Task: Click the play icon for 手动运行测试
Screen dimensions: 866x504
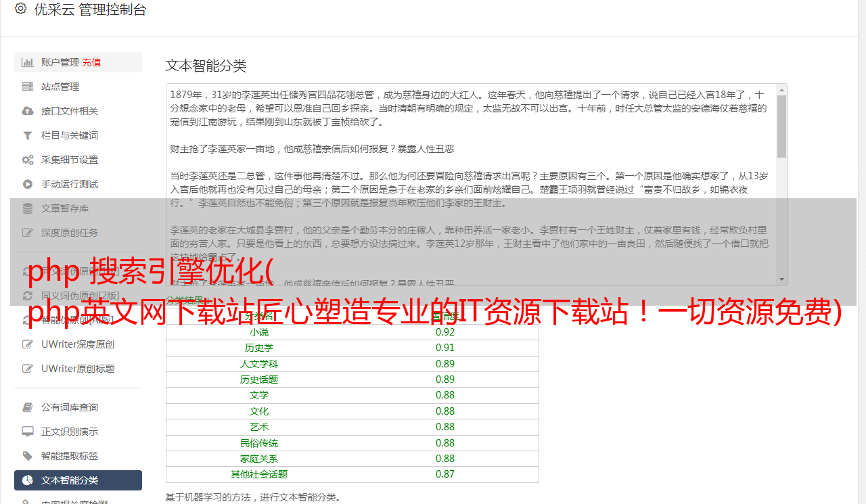Action: tap(28, 184)
